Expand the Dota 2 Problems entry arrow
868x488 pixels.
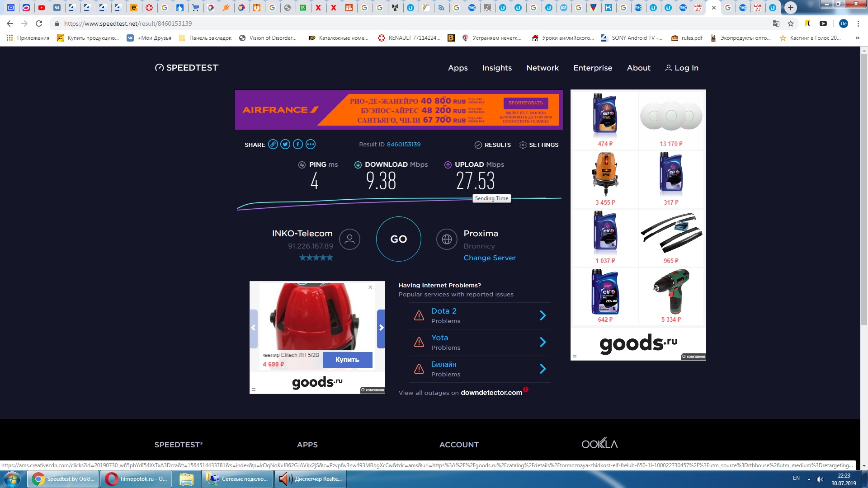pyautogui.click(x=543, y=315)
